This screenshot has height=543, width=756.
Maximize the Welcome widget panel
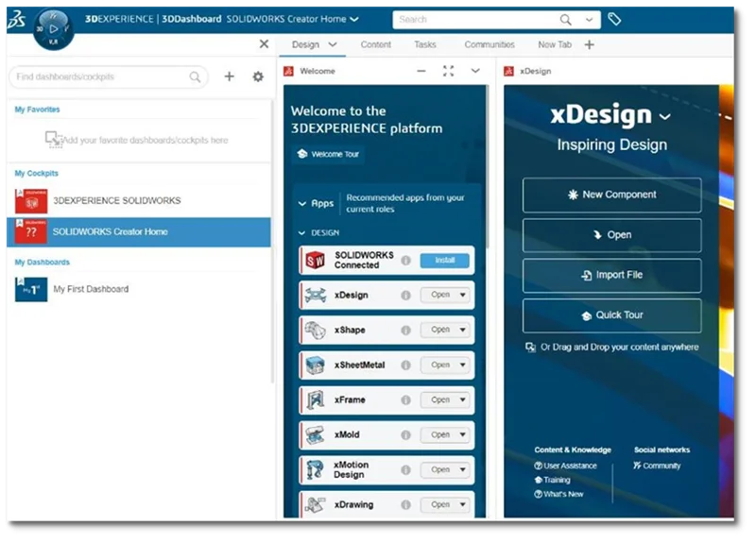pyautogui.click(x=448, y=71)
